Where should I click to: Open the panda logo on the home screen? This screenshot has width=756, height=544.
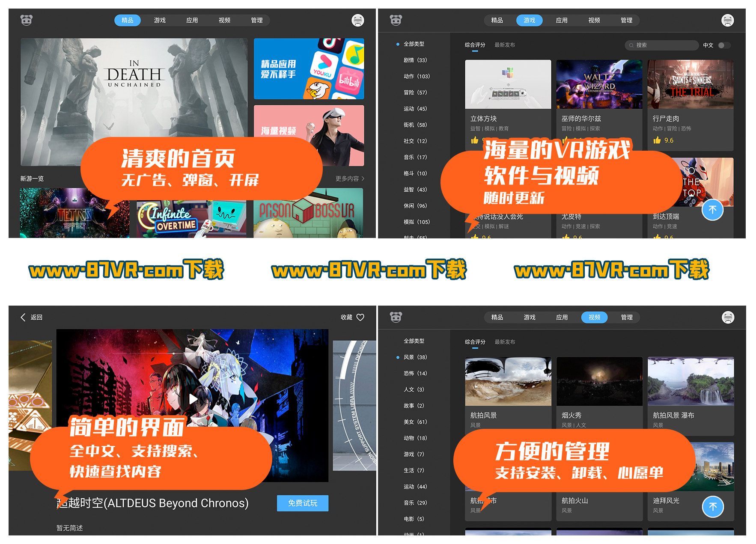[27, 20]
